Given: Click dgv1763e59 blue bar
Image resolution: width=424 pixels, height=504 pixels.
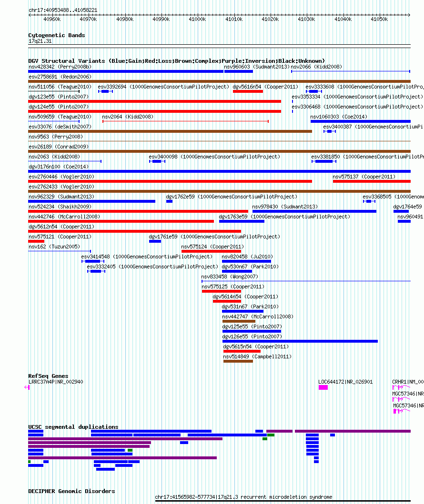Looking at the screenshot, I should tap(242, 221).
